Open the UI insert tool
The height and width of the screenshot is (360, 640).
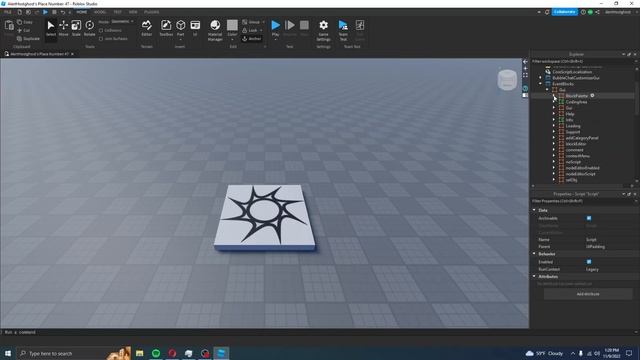click(195, 29)
